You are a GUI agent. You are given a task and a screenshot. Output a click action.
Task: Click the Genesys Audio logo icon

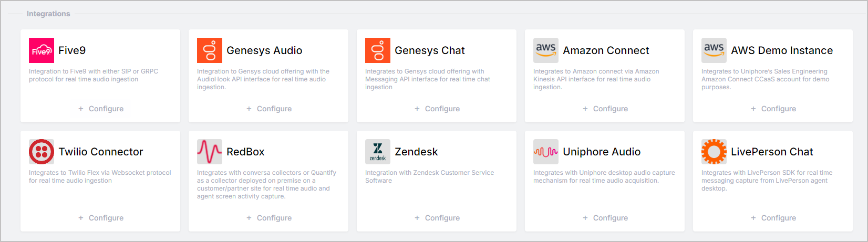click(210, 50)
